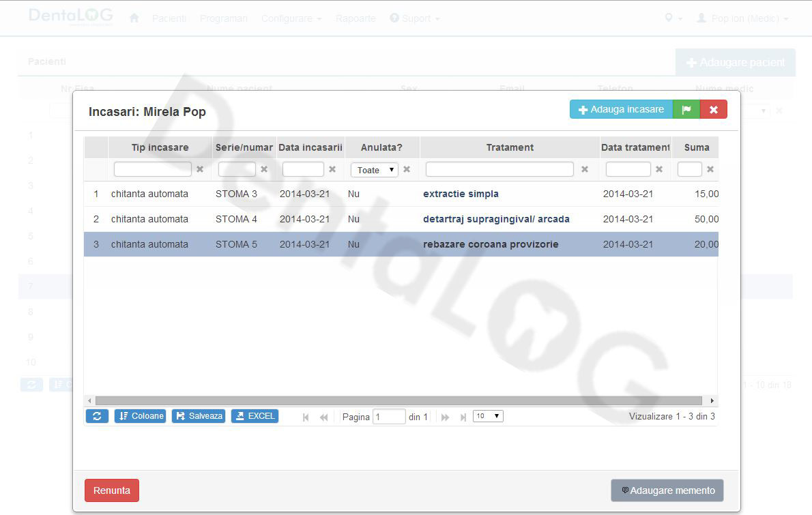Open the Pop Ion (Medic) user menu
The height and width of the screenshot is (515, 812).
[x=742, y=18]
